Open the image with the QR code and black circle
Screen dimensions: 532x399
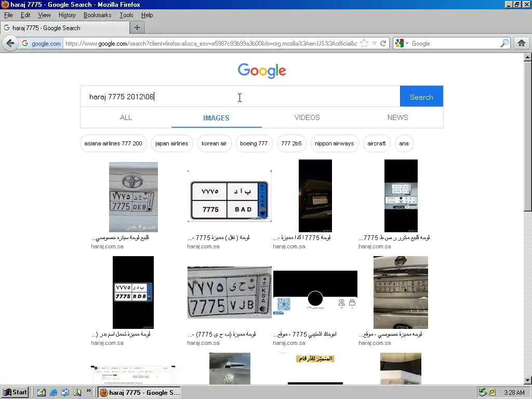coord(315,293)
